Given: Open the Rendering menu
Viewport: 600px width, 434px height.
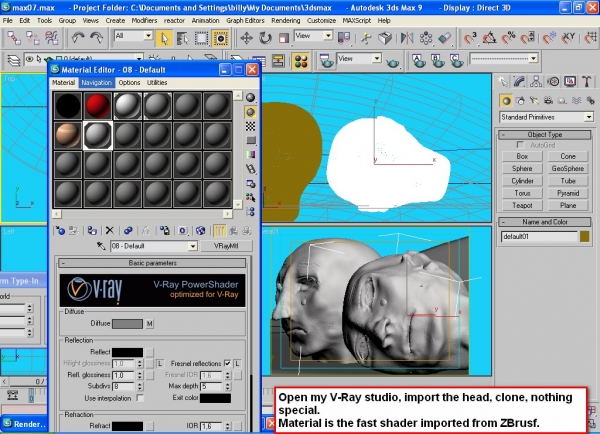Looking at the screenshot, I should (286, 21).
